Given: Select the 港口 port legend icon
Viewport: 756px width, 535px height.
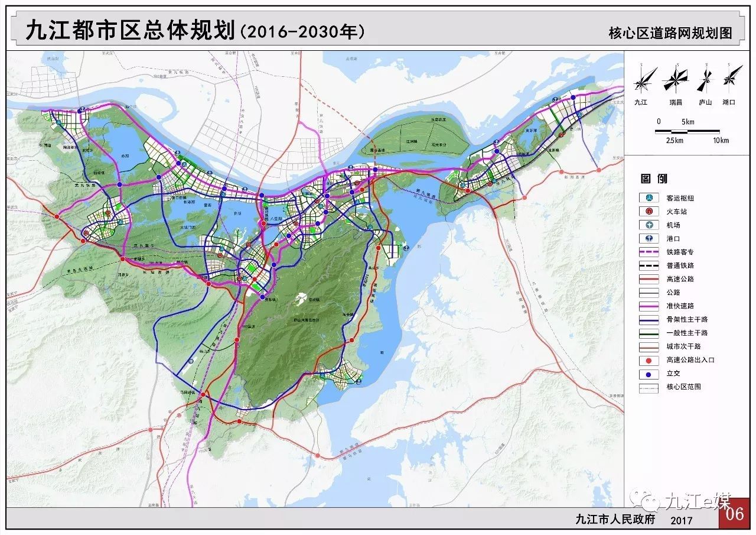Looking at the screenshot, I should [649, 239].
